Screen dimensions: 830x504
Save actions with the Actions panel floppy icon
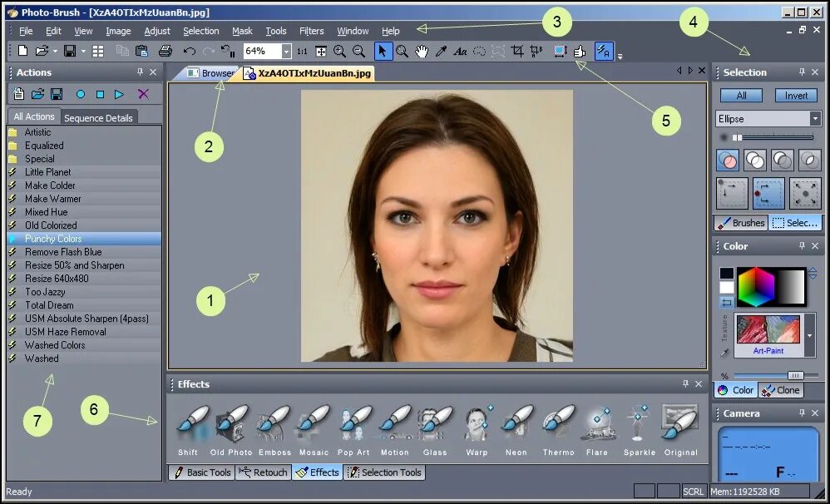(x=57, y=94)
